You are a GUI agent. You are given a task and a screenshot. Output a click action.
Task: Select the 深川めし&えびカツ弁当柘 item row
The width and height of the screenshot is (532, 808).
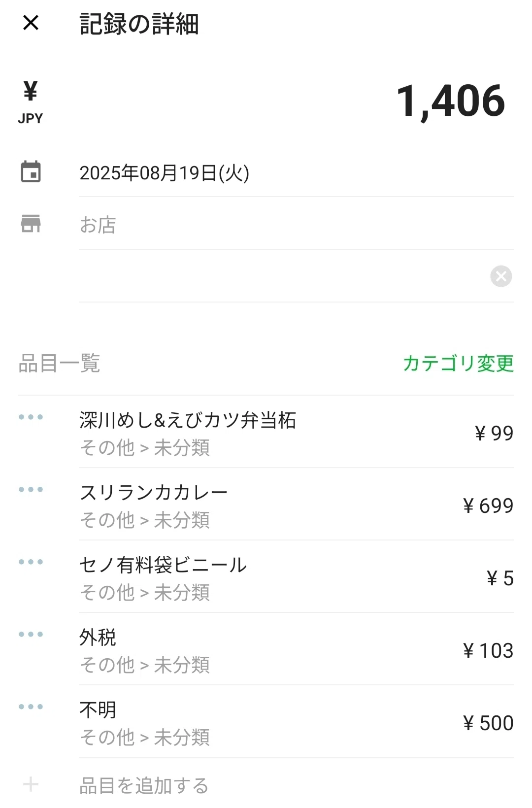point(296,432)
